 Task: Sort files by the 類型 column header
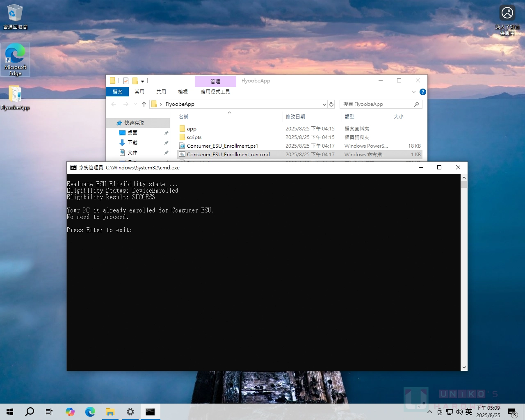pos(366,117)
